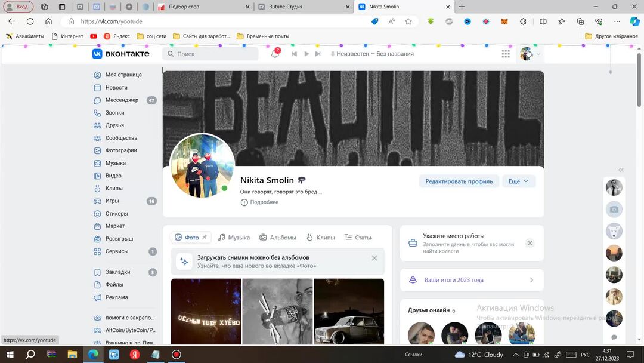Open the Видео section
Viewport: 644px width, 363px height.
pyautogui.click(x=107, y=176)
